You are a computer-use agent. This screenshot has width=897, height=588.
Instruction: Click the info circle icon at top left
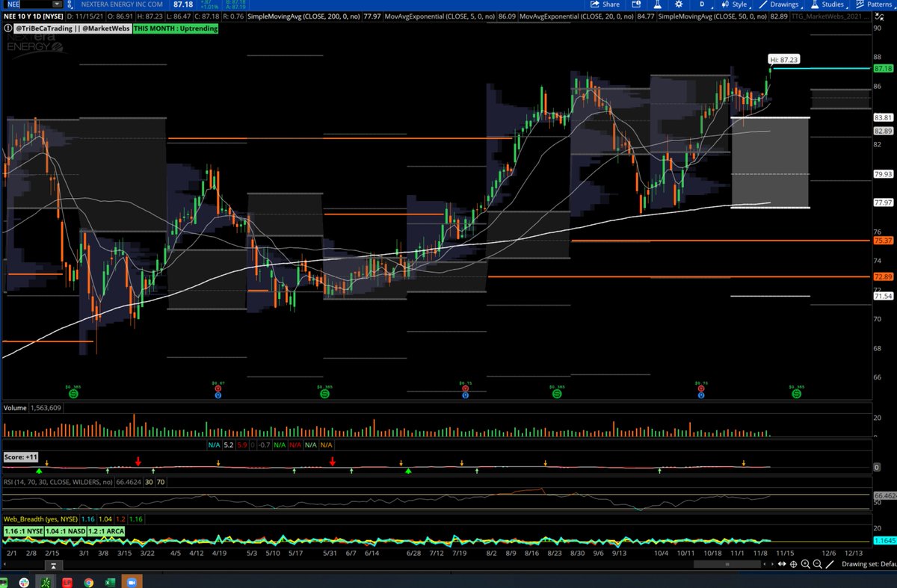(7, 28)
